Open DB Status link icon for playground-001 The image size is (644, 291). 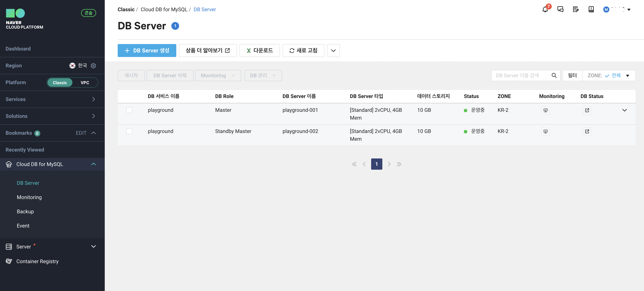pos(587,111)
